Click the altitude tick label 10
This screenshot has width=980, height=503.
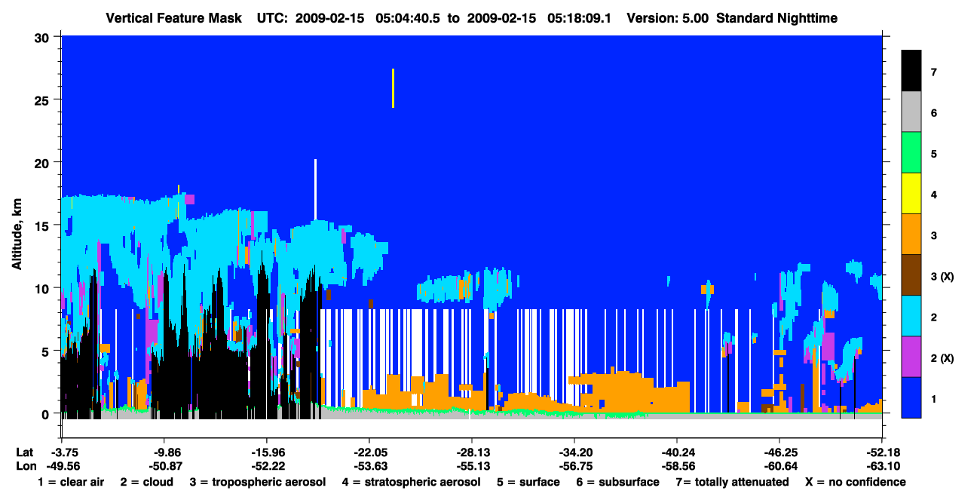[x=44, y=288]
